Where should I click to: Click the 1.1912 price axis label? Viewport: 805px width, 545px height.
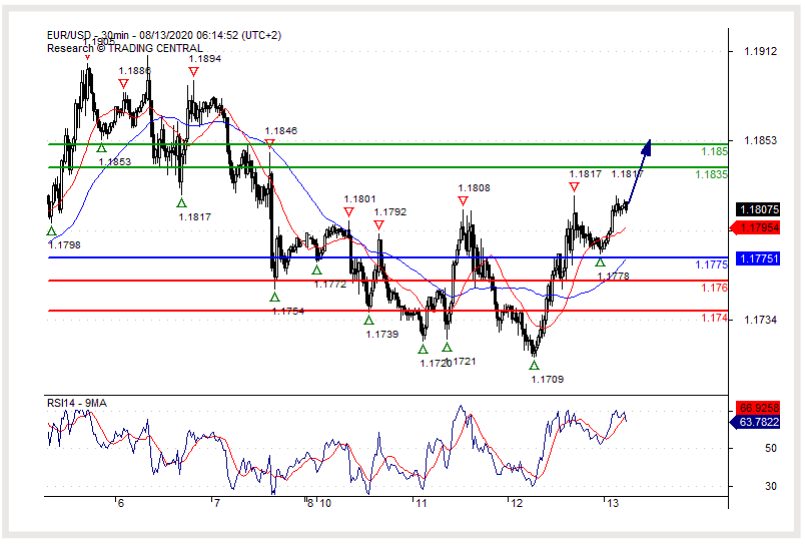(x=760, y=51)
